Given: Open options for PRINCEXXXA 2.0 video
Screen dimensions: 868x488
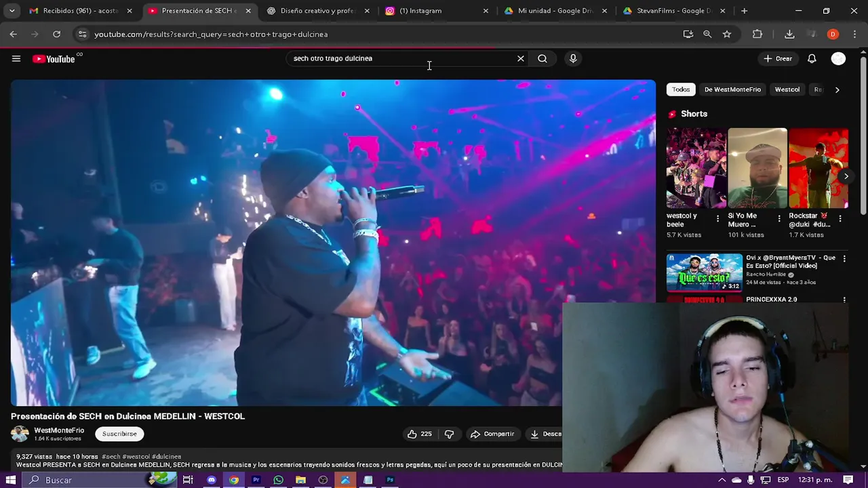Looking at the screenshot, I should 844,300.
